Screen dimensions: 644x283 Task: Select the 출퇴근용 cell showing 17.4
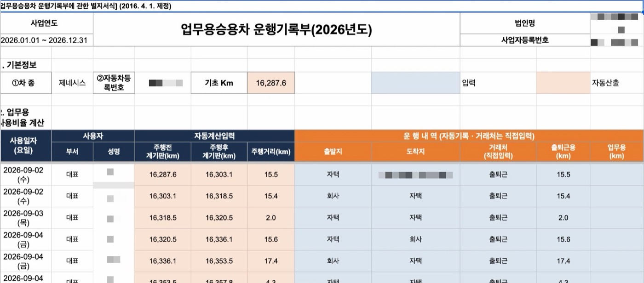(563, 261)
